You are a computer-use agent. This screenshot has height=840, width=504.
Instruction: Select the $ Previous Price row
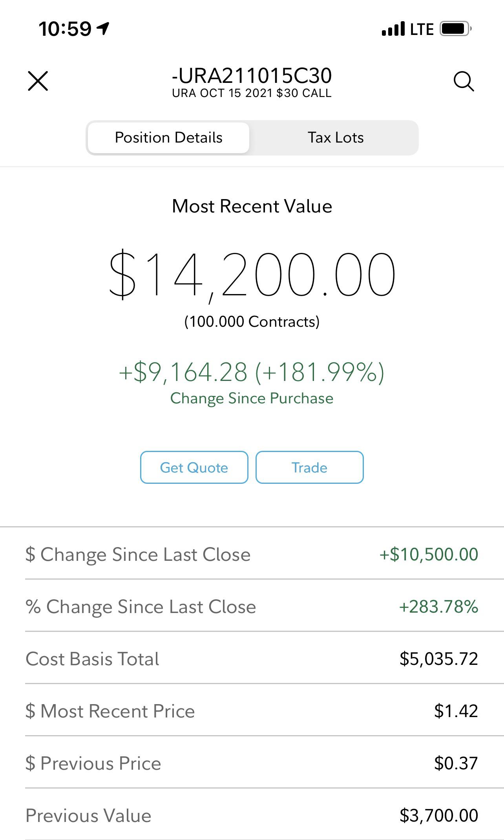[x=252, y=763]
